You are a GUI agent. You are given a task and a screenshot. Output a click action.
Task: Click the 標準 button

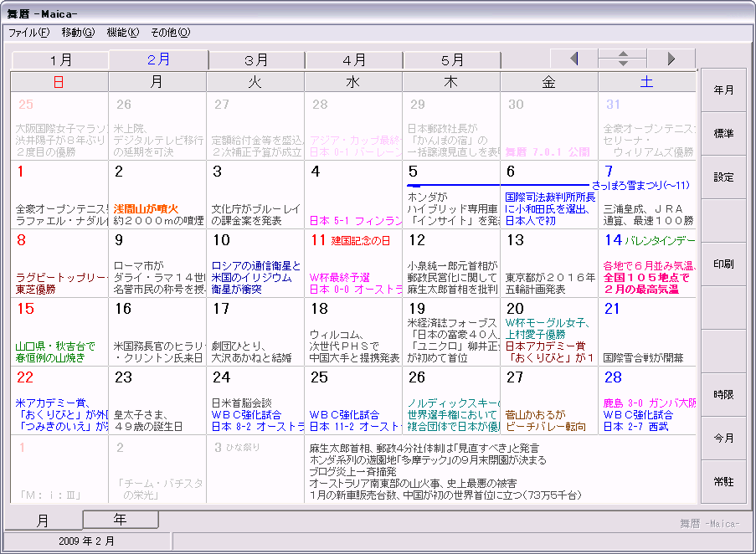point(723,134)
